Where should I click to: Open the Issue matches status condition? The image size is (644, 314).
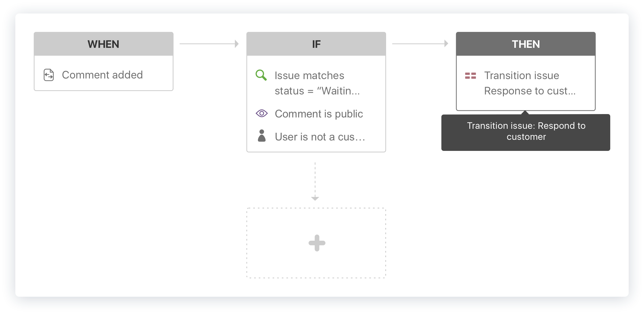coord(317,83)
